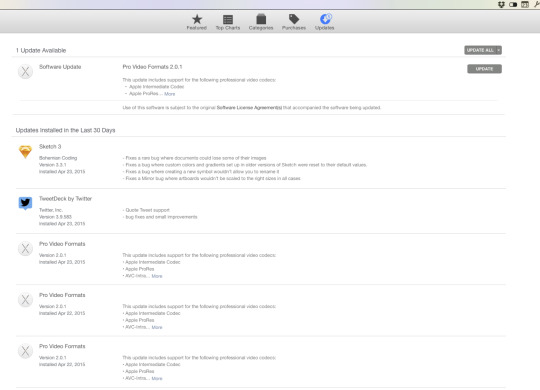Viewport: 540px width, 390px height.
Task: Click Sketch note about documents losing images
Action: tap(195, 158)
